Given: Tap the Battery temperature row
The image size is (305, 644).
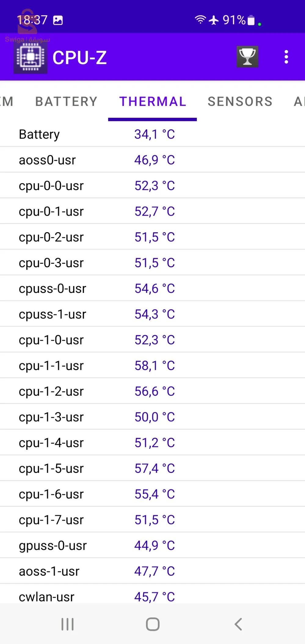Looking at the screenshot, I should pos(152,134).
